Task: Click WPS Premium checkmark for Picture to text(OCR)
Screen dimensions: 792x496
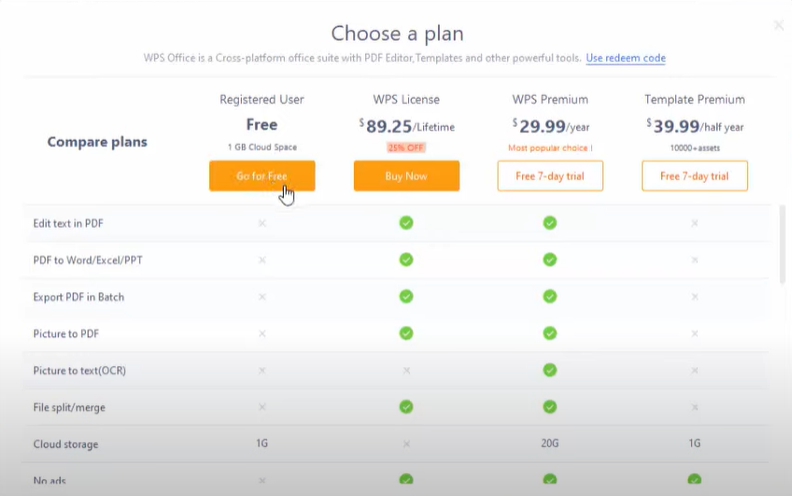Action: [x=550, y=370]
